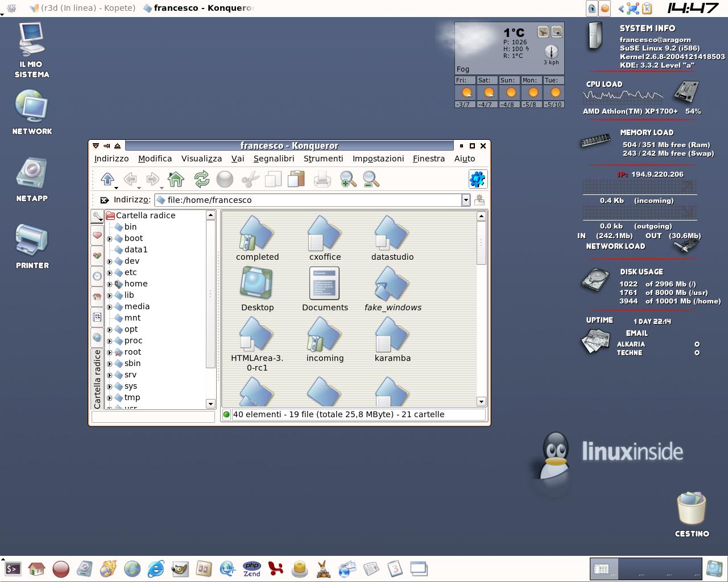This screenshot has width=728, height=582.
Task: Open the Netapp desktop icon
Action: pyautogui.click(x=32, y=180)
